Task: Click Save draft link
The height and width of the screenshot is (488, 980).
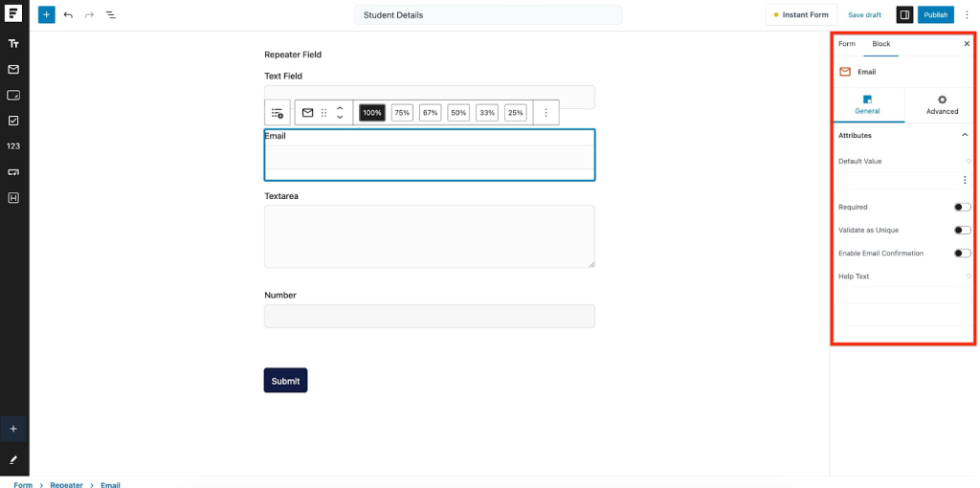Action: point(864,15)
